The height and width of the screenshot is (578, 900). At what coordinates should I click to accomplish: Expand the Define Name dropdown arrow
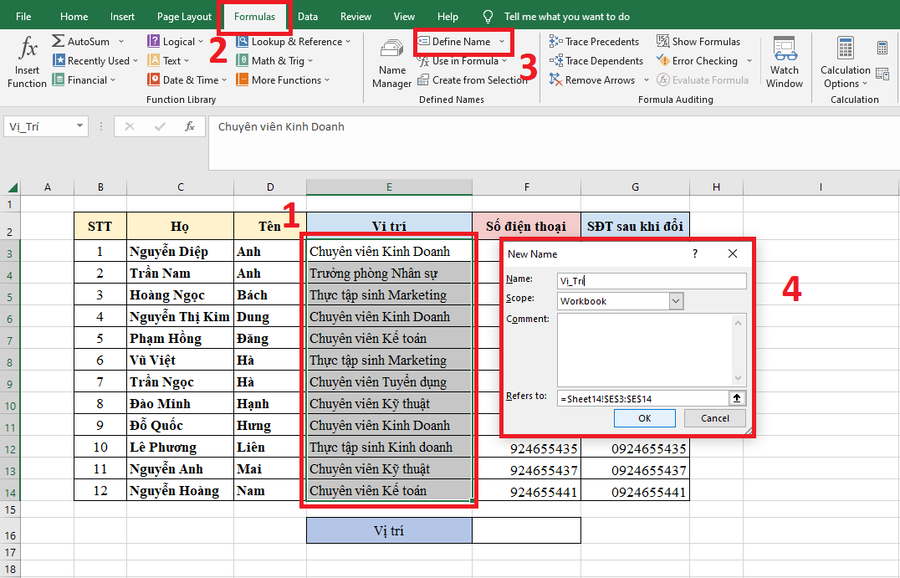[x=502, y=41]
